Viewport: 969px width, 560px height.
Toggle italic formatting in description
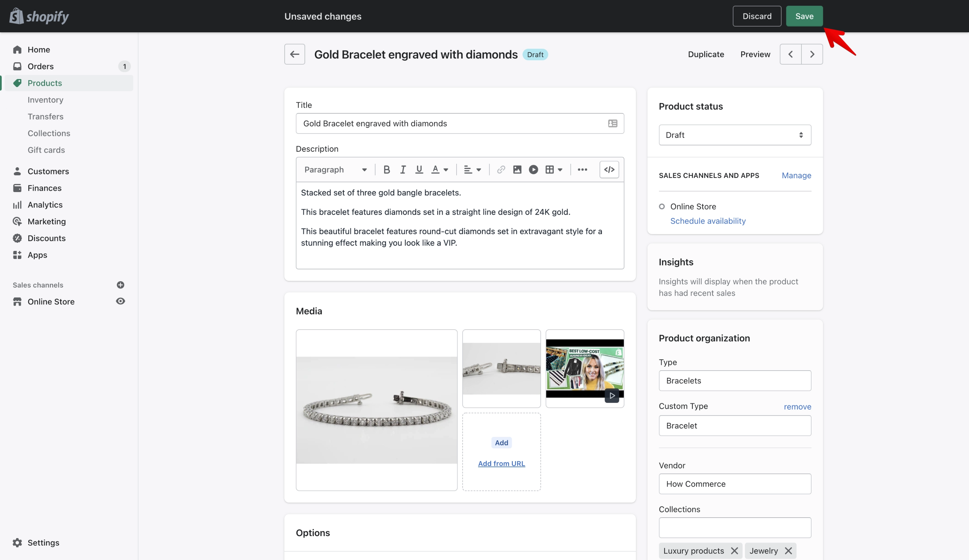[x=403, y=170]
